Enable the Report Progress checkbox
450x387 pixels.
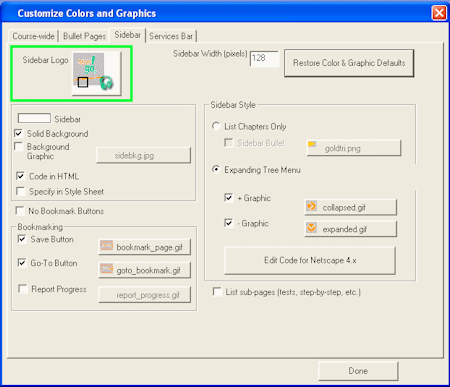(x=23, y=289)
